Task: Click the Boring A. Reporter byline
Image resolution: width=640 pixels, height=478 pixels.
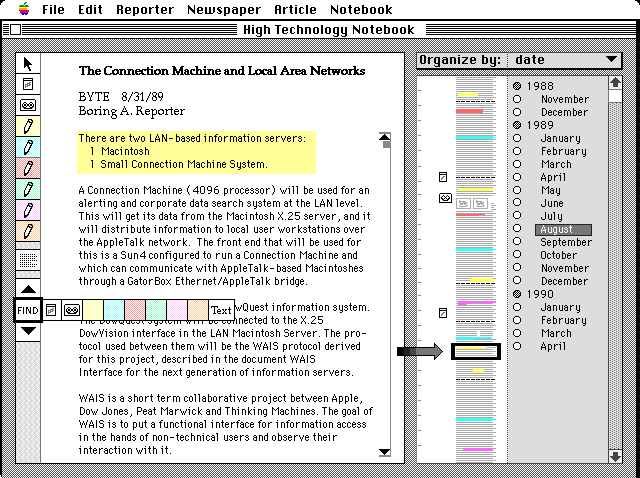Action: pyautogui.click(x=131, y=111)
